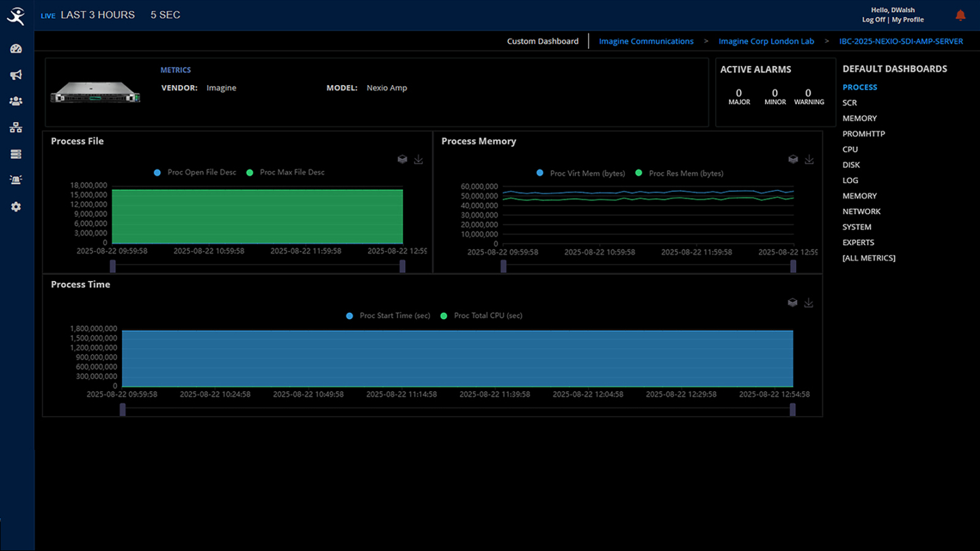Click the MINOR alarms count
The width and height of the screenshot is (980, 551).
(x=775, y=97)
